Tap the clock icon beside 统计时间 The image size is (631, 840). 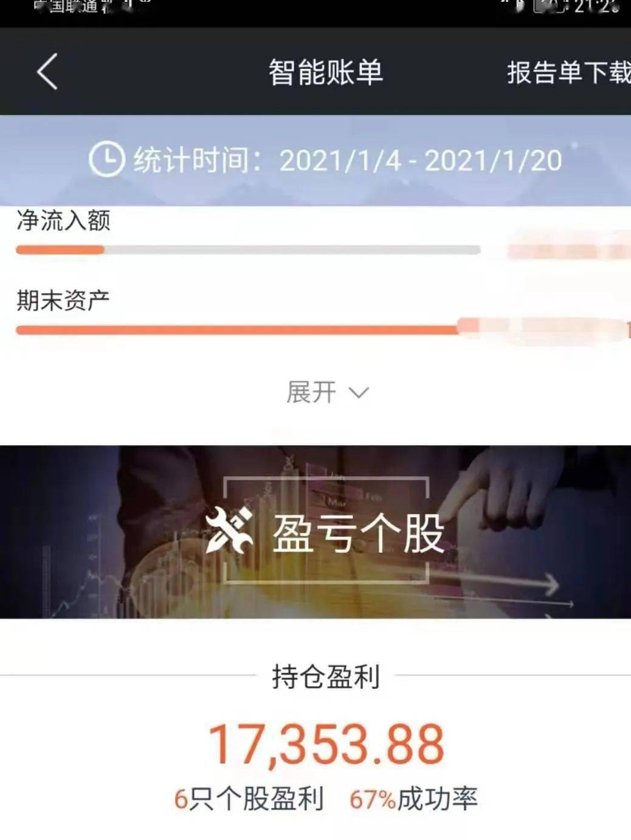click(107, 159)
